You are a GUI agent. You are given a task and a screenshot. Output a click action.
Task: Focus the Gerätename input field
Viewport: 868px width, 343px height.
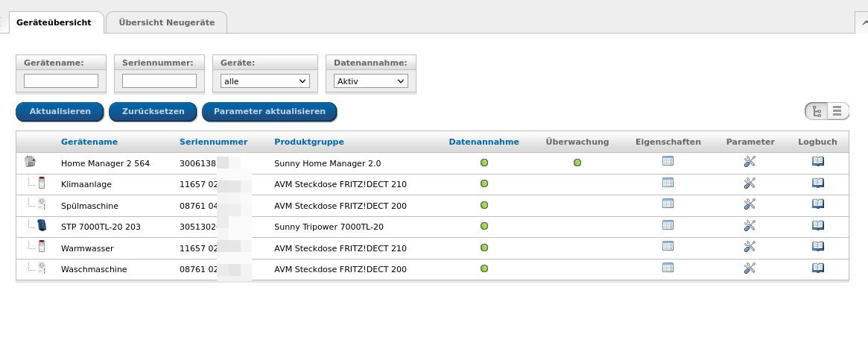[61, 81]
